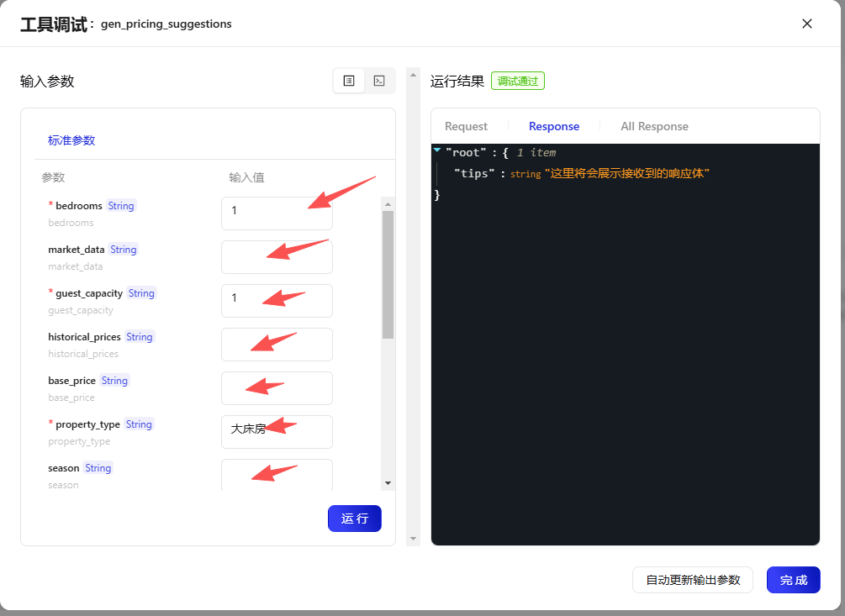This screenshot has height=616, width=845.
Task: Click 自动更新输出参数 button
Action: (693, 580)
